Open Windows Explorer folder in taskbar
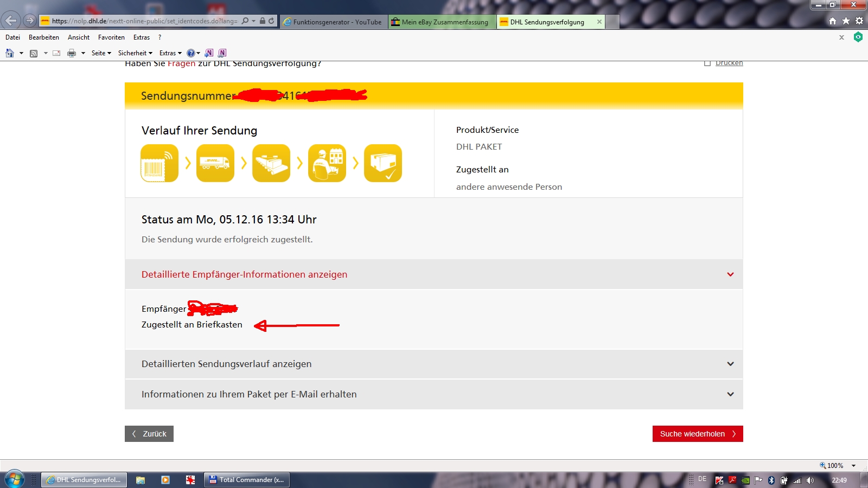This screenshot has height=488, width=868. (141, 480)
